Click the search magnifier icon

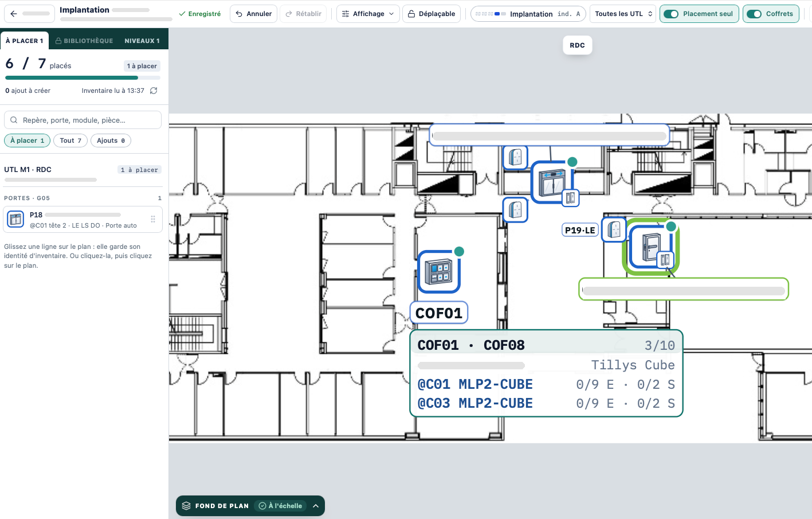coord(14,120)
